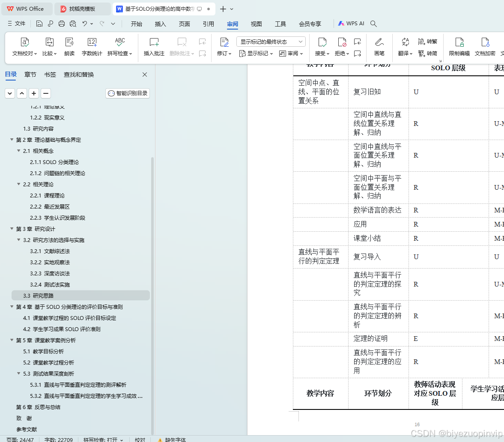The width and height of the screenshot is (504, 442).
Task: Switch to the 视图 ribbon tab
Action: point(256,24)
